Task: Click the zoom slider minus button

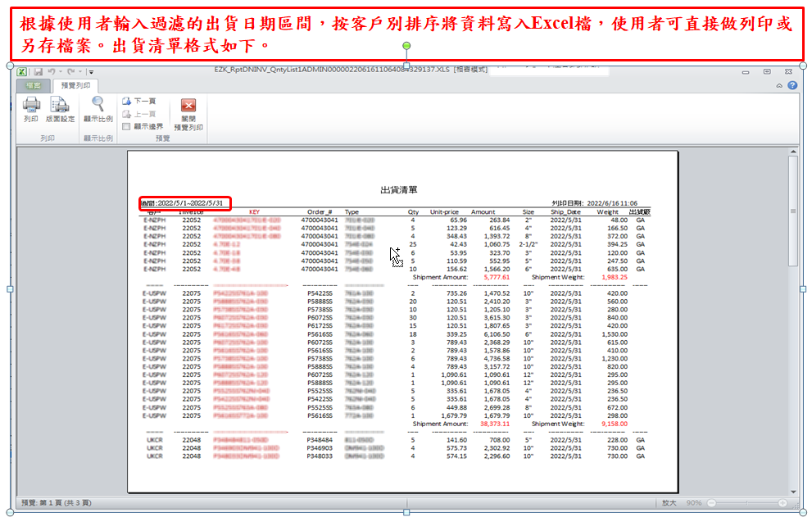Action: 710,502
